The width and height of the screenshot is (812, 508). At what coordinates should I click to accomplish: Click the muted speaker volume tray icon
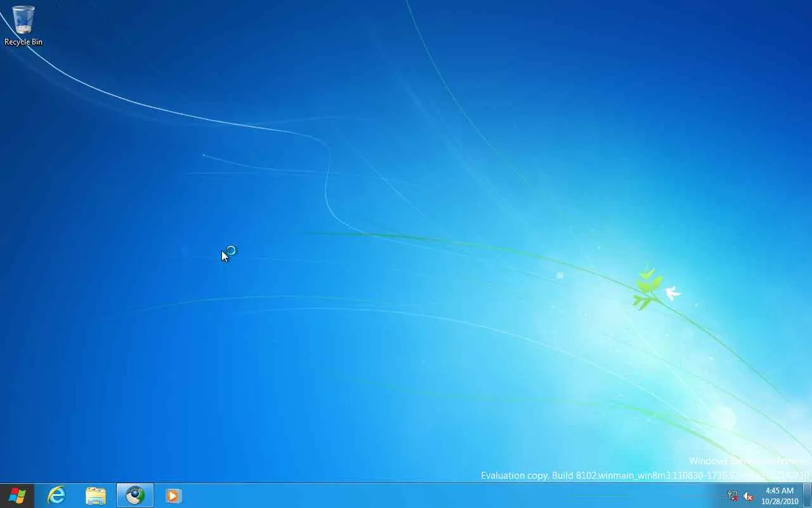[x=748, y=496]
